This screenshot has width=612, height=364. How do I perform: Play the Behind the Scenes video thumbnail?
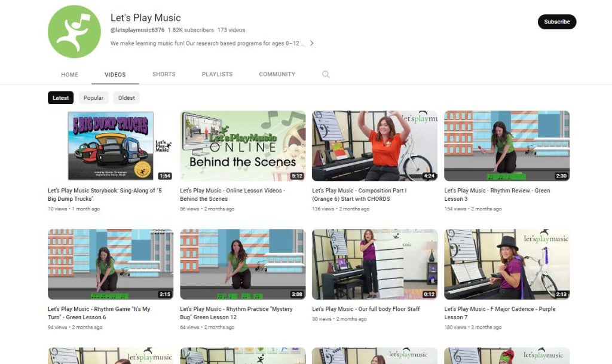[243, 146]
